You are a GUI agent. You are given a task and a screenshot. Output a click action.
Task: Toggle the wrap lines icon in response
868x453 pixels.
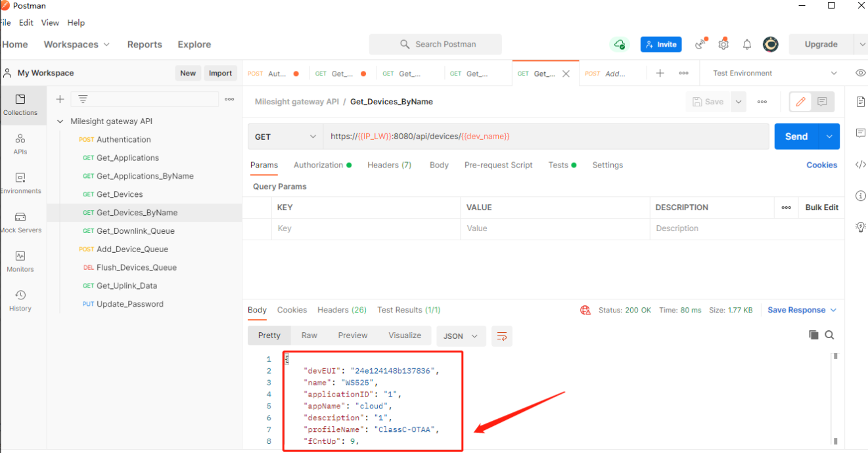tap(502, 335)
